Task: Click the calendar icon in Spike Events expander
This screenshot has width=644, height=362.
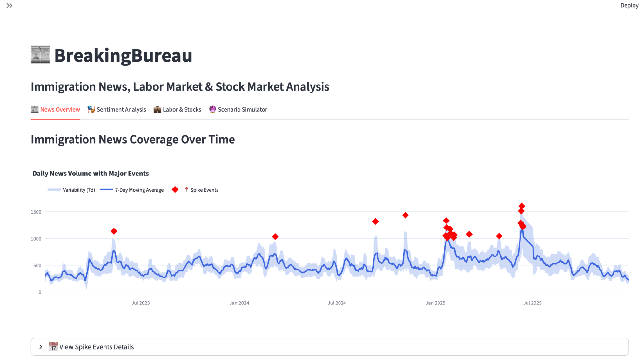Action: [x=53, y=346]
